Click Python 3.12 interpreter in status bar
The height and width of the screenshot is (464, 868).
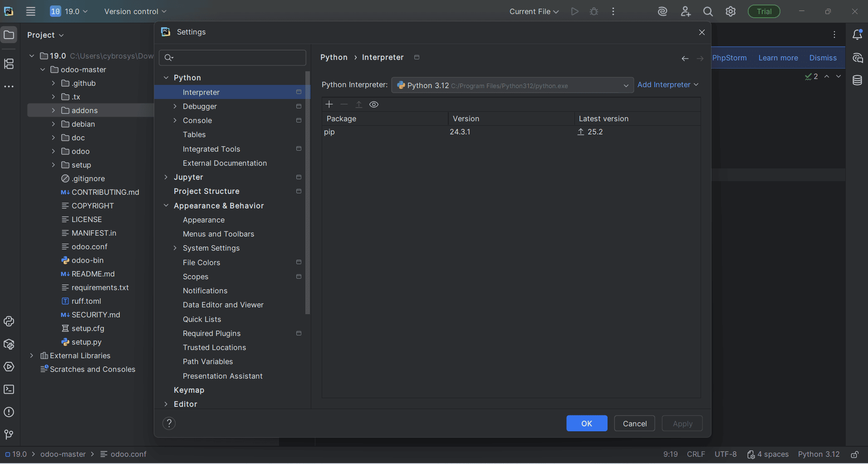pyautogui.click(x=819, y=454)
